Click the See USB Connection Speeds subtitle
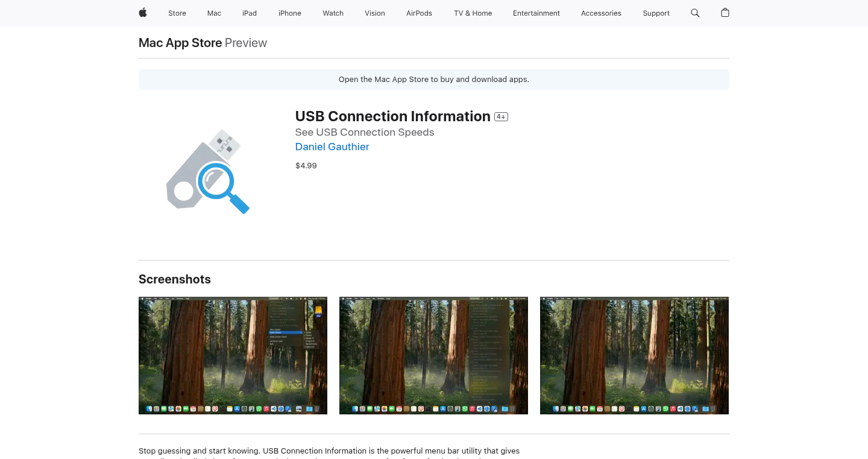 click(365, 132)
